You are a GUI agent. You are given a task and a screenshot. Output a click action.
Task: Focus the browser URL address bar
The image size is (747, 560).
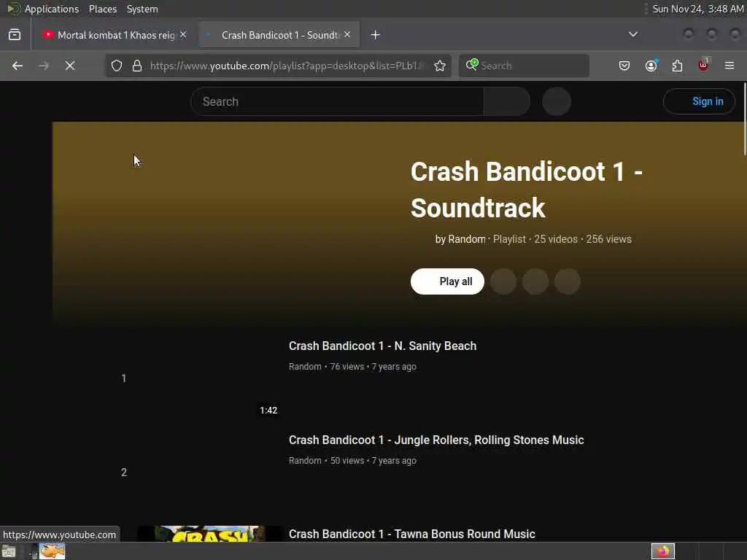[286, 66]
